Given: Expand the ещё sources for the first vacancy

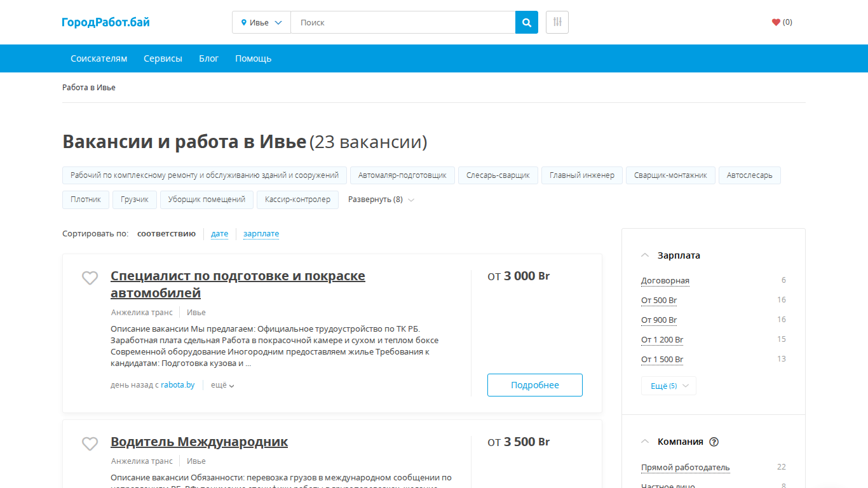Looking at the screenshot, I should [222, 385].
